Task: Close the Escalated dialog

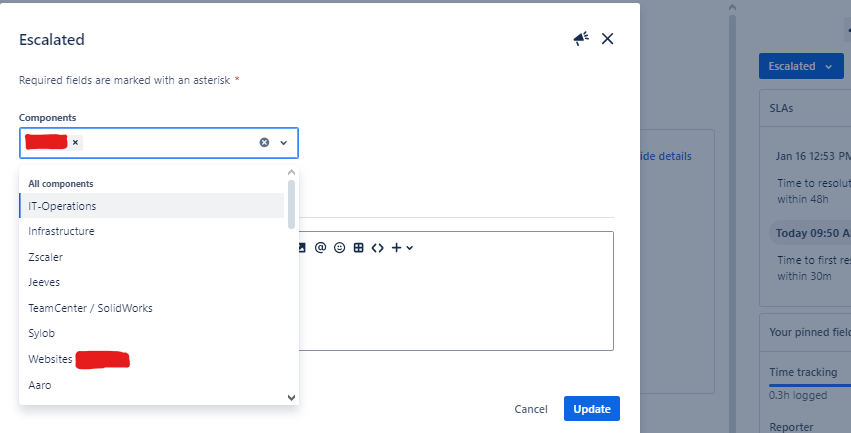Action: [x=607, y=39]
